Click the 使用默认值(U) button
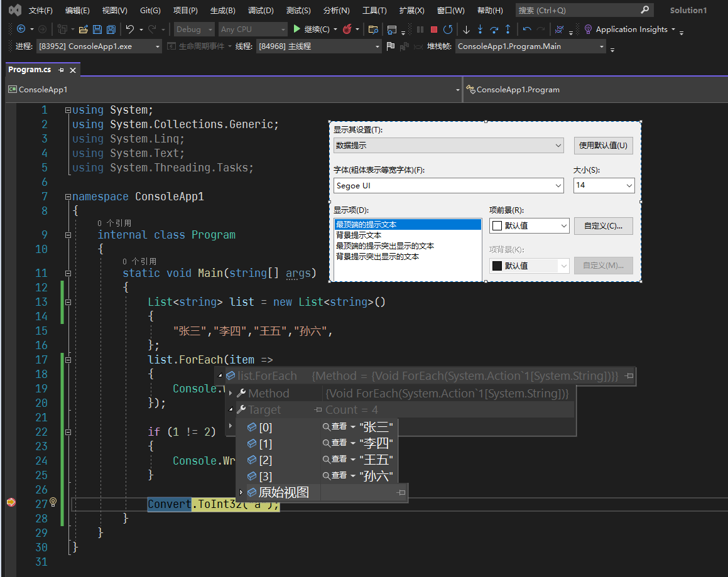 coord(602,146)
